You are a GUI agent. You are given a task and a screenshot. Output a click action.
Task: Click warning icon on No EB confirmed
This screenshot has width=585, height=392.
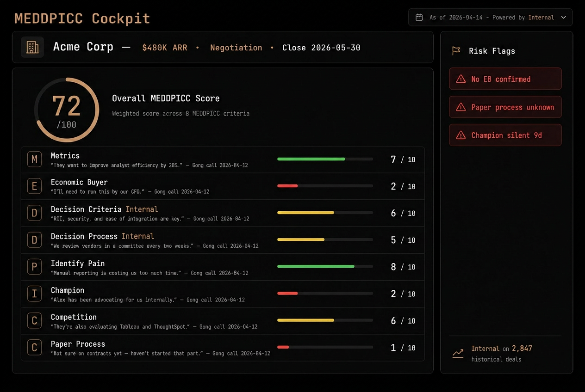tap(461, 79)
